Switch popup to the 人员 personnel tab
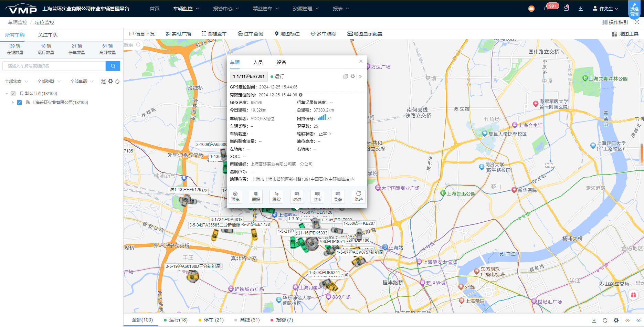Viewport: 644px width, 327px height. (258, 62)
